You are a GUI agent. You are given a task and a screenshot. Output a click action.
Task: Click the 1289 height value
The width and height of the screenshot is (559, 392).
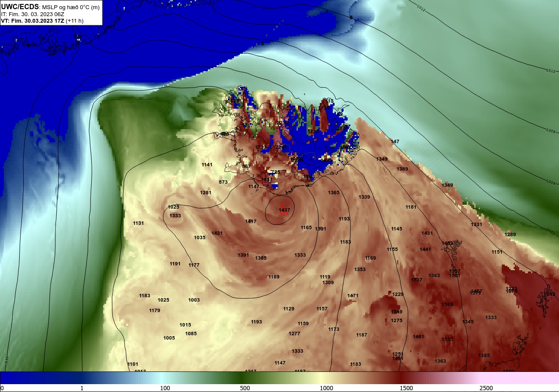click(x=510, y=234)
